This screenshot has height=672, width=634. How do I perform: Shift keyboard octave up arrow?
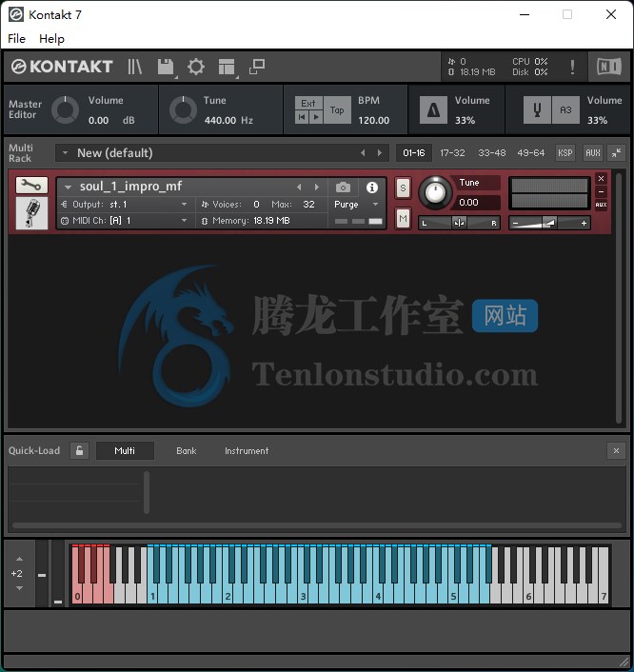pos(19,559)
